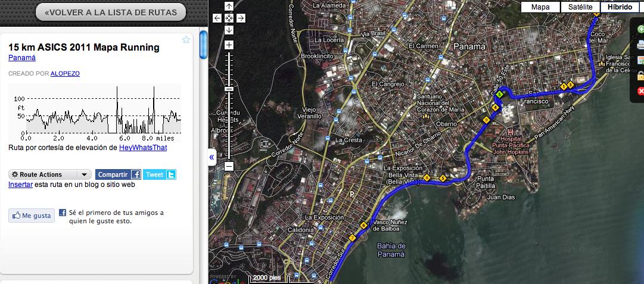
Task: Switch to Satélite view
Action: pyautogui.click(x=580, y=7)
